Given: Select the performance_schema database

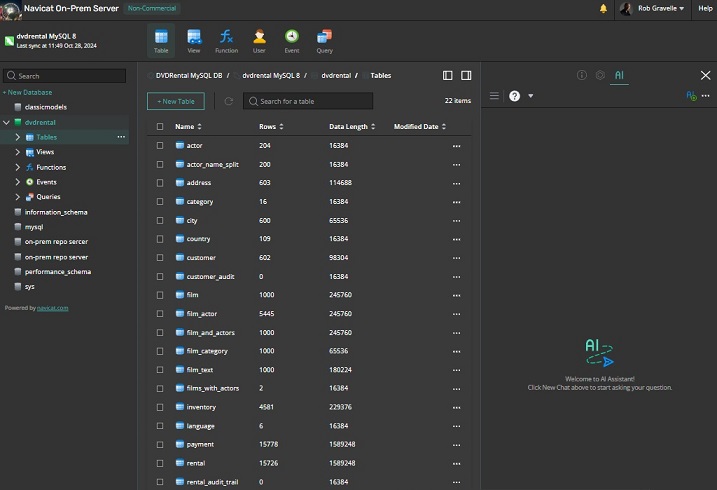Looking at the screenshot, I should 58,272.
